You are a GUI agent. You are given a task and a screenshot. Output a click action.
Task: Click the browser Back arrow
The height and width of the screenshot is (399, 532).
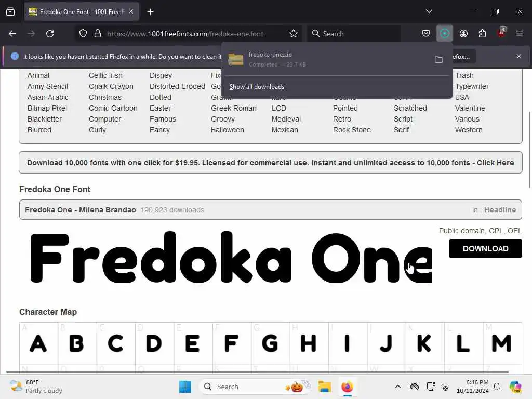12,34
